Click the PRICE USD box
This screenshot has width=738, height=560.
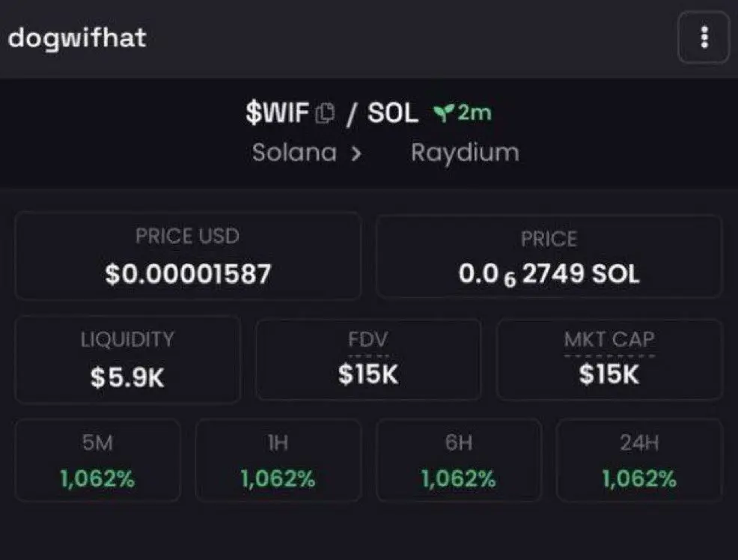tap(188, 255)
